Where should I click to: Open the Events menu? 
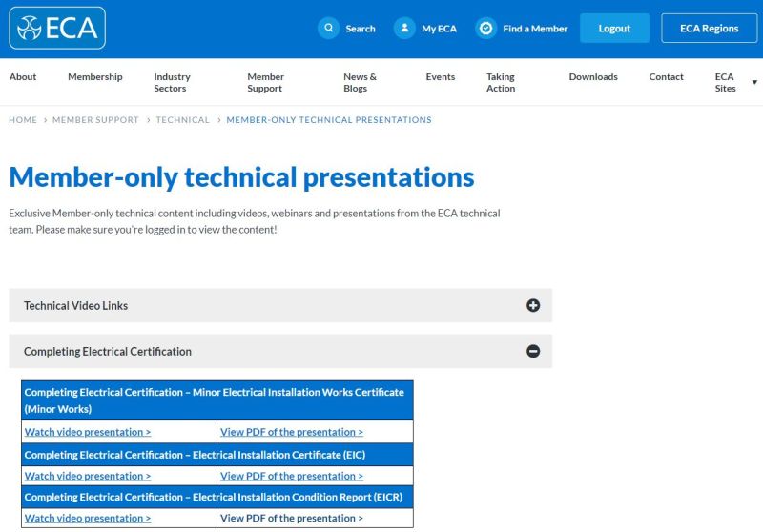pos(441,77)
